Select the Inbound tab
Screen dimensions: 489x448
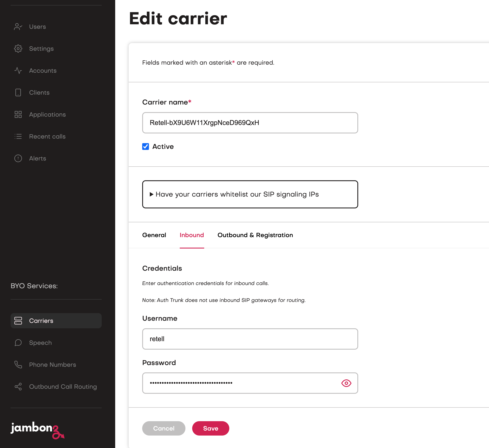tap(192, 235)
